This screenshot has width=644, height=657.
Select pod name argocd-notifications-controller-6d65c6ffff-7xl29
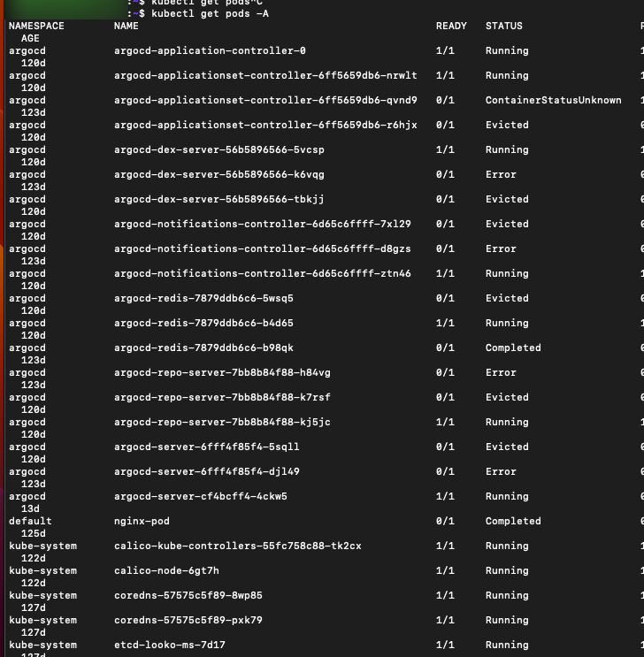[x=263, y=224]
